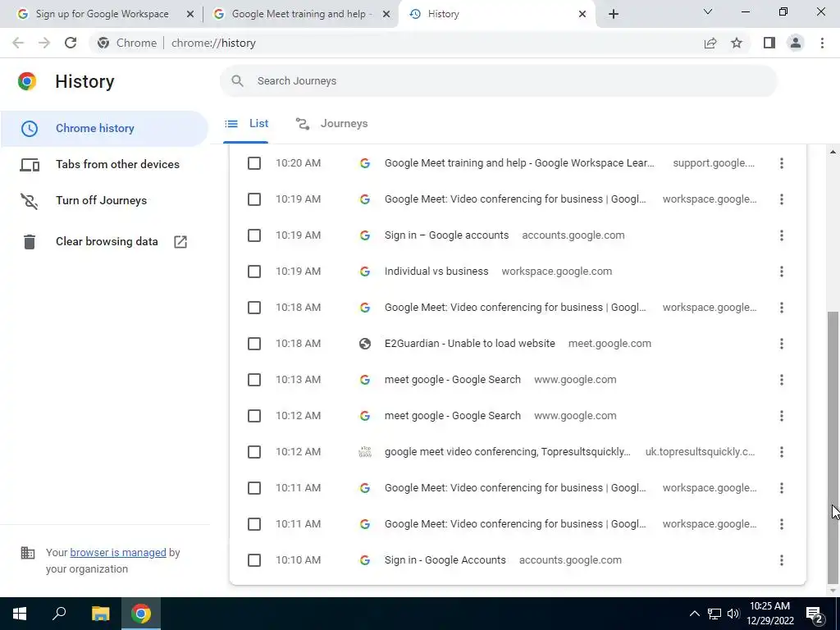Switch to the Journeys tab
Image resolution: width=840 pixels, height=630 pixels.
point(331,124)
